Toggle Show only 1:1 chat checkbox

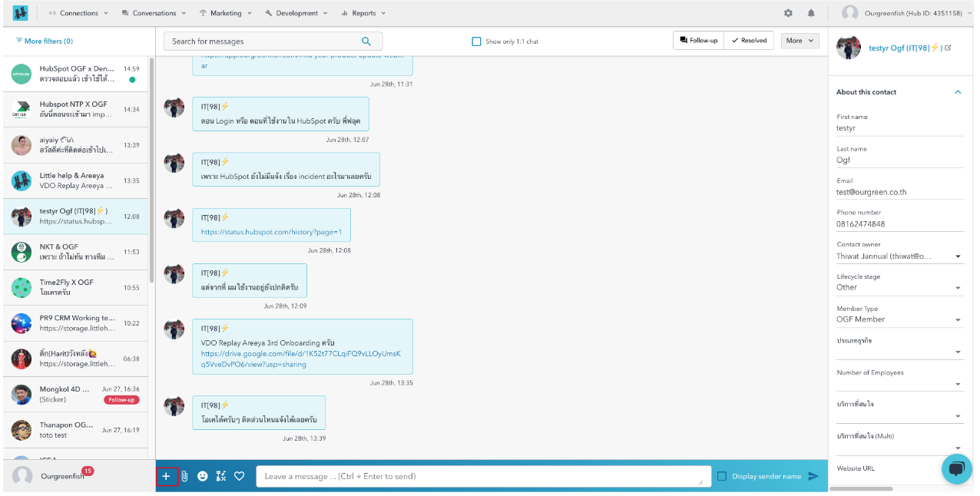[x=476, y=41]
